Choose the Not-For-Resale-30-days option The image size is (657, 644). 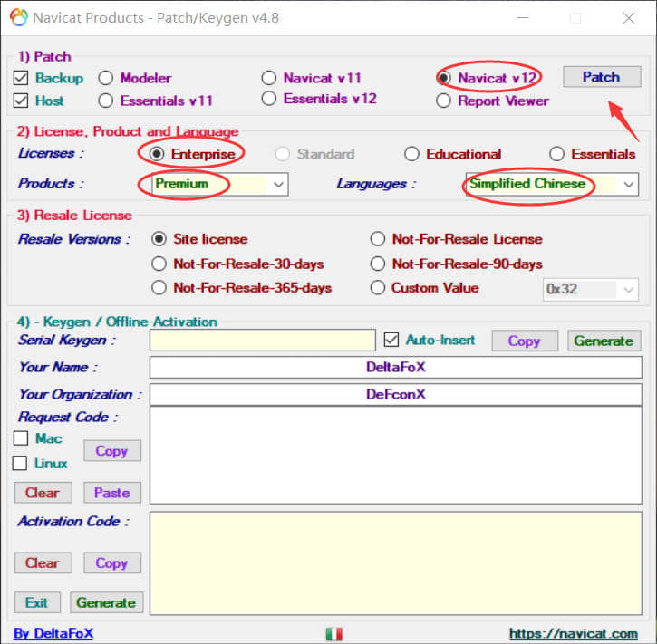point(159,264)
